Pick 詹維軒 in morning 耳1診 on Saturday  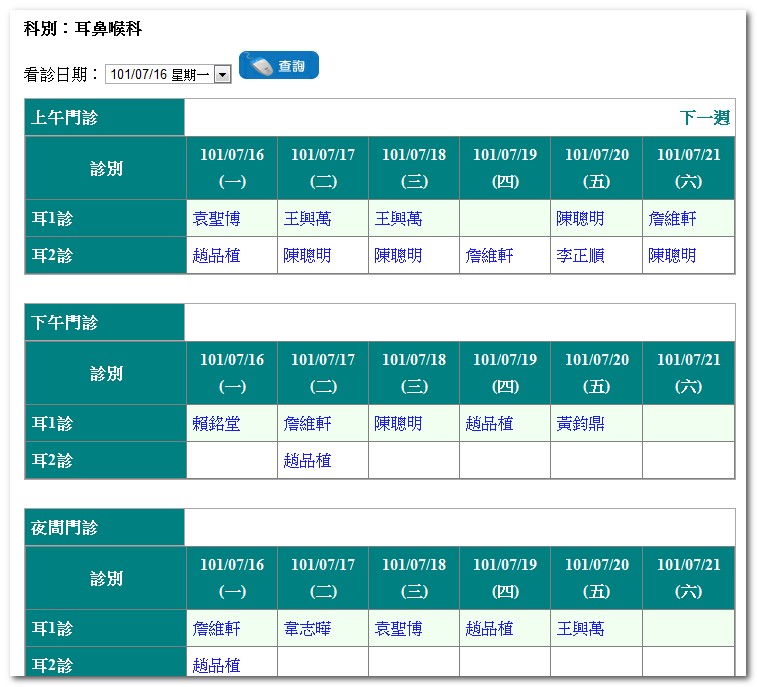[672, 218]
